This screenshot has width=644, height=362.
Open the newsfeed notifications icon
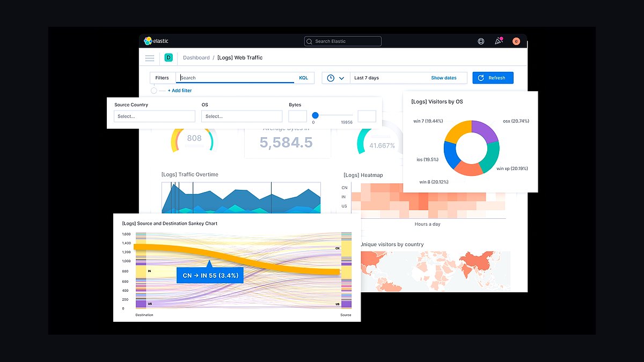coord(499,41)
